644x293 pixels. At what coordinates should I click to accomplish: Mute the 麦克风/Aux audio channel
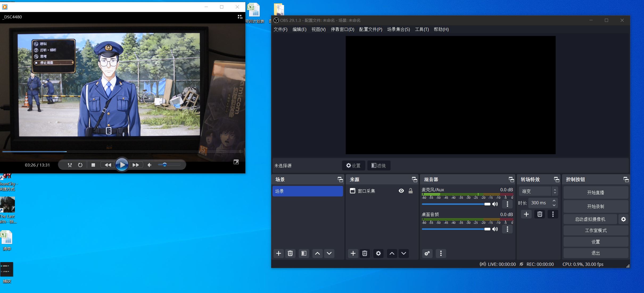(x=495, y=204)
